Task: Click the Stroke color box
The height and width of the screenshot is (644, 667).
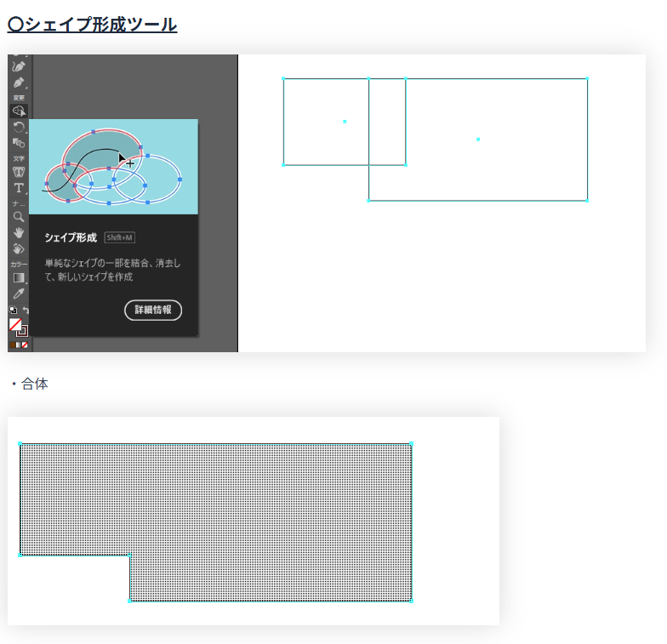Action: tap(22, 331)
